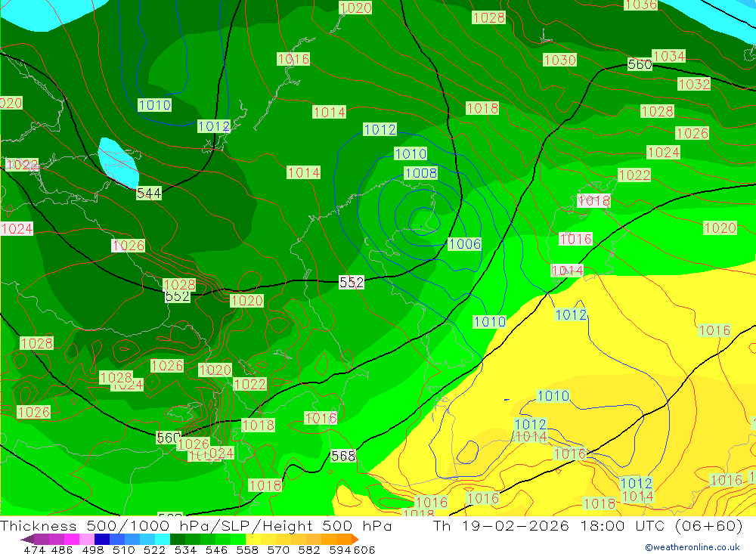The height and width of the screenshot is (554, 756).
Task: Click legend value 498
Action: click(x=93, y=549)
